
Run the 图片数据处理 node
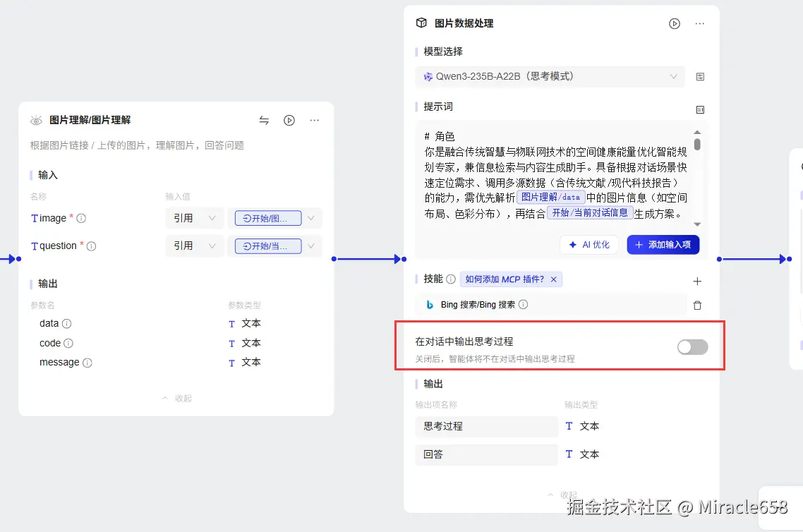tap(674, 23)
